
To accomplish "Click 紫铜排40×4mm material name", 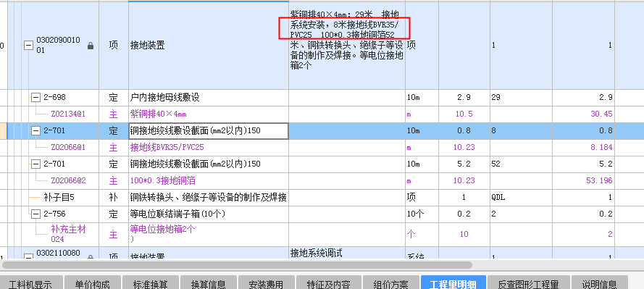I will pyautogui.click(x=159, y=114).
